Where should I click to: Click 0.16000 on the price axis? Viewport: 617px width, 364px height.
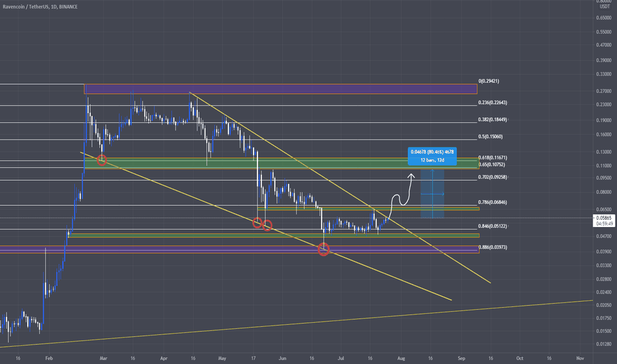point(604,134)
